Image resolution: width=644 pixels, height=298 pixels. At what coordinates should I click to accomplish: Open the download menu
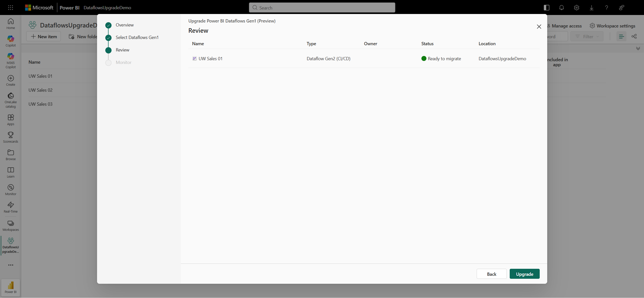[x=591, y=7]
